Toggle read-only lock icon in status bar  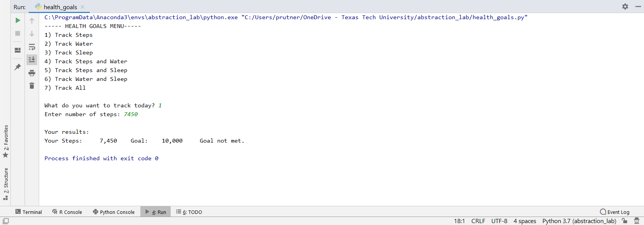point(625,221)
